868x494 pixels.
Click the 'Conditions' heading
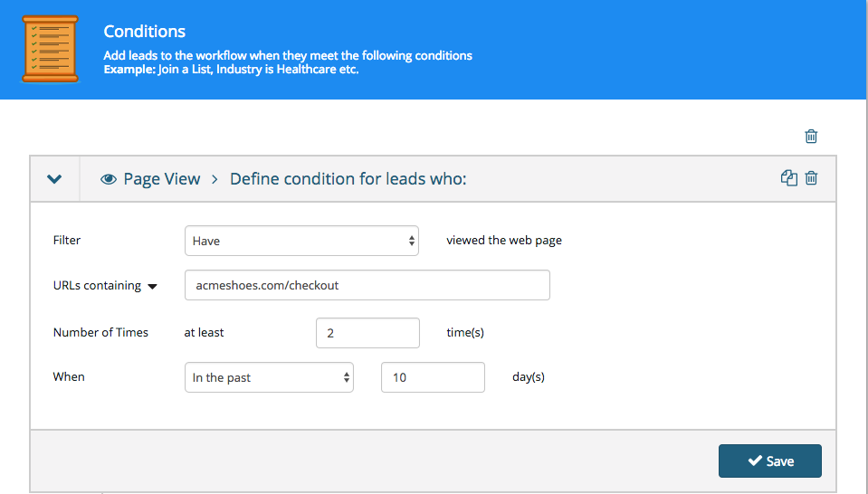coord(145,31)
